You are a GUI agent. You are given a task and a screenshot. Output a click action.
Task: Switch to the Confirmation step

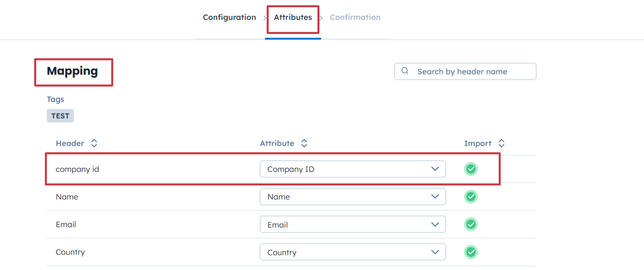(355, 17)
